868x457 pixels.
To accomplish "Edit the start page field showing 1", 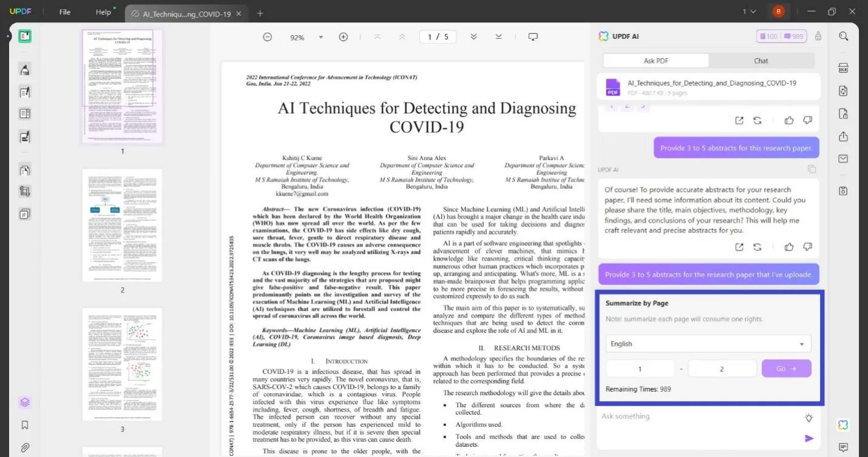I will coord(640,368).
